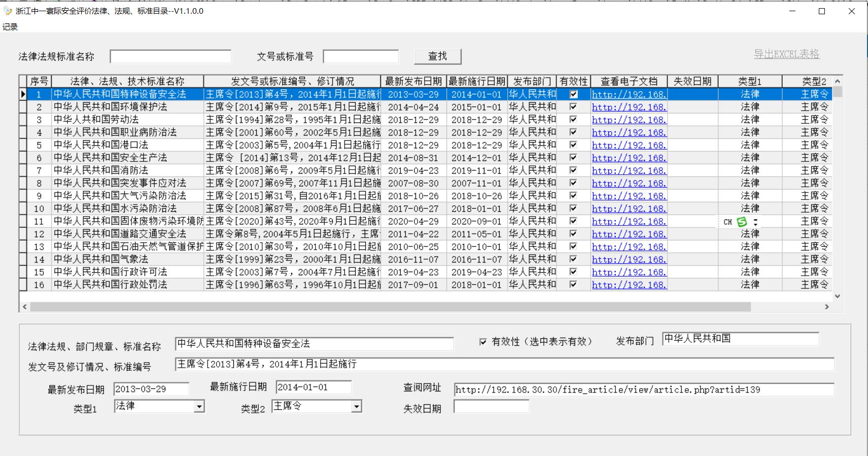Image resolution: width=868 pixels, height=456 pixels.
Task: Toggle the 有效性 checkbox in detail panel
Action: tap(483, 342)
